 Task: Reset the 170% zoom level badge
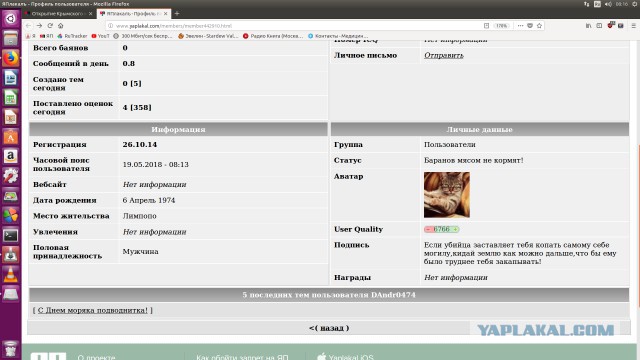[x=502, y=26]
